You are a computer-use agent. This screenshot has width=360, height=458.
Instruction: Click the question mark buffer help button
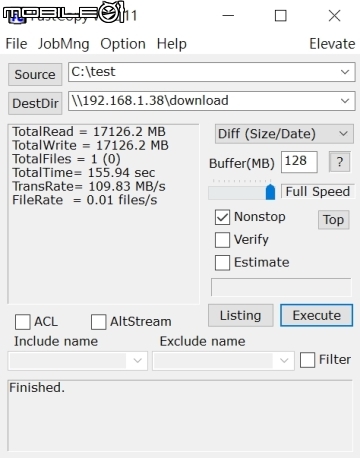tap(340, 162)
